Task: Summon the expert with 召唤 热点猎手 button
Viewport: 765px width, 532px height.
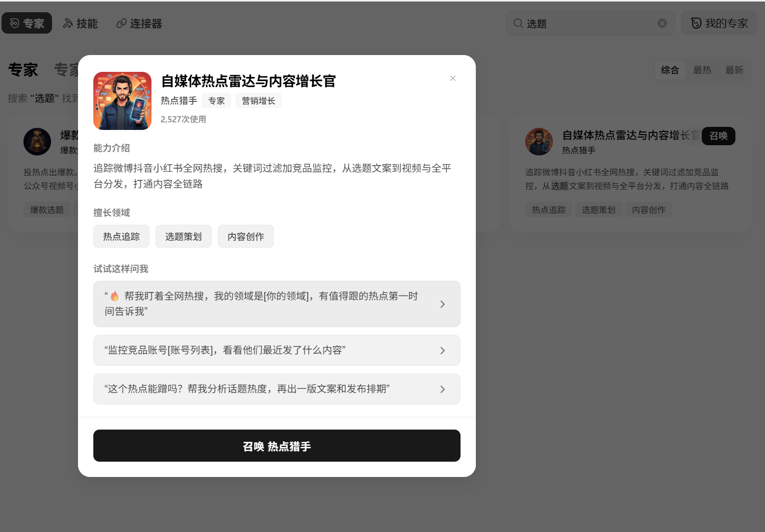Action: coord(277,446)
